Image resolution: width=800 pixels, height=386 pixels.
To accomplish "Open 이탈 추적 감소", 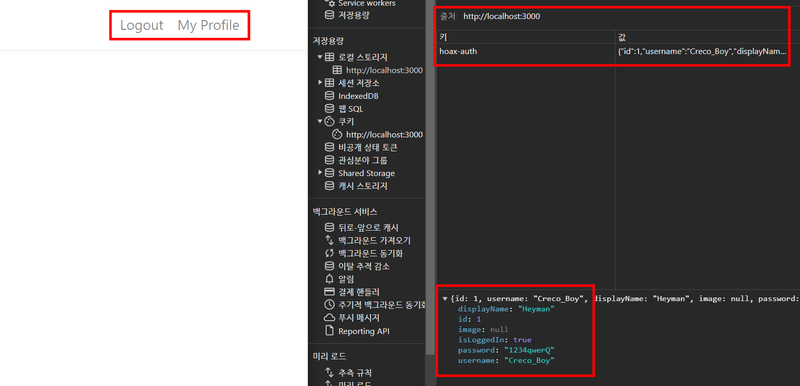I will [364, 266].
